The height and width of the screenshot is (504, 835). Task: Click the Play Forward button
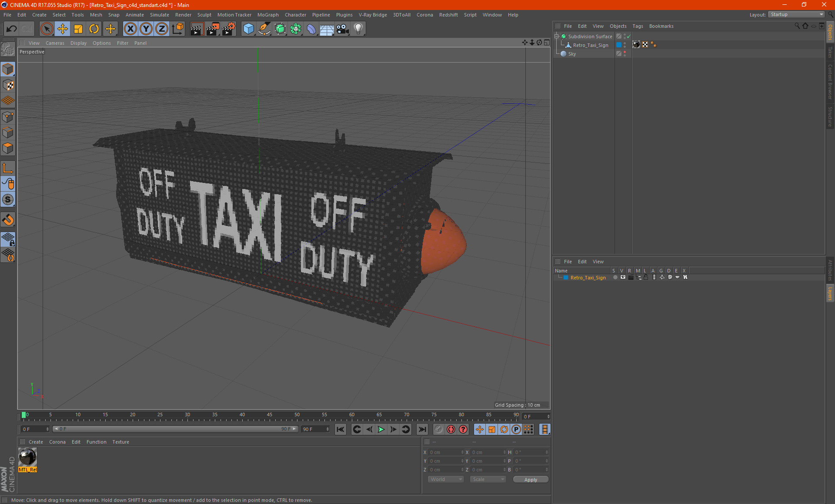tap(381, 429)
